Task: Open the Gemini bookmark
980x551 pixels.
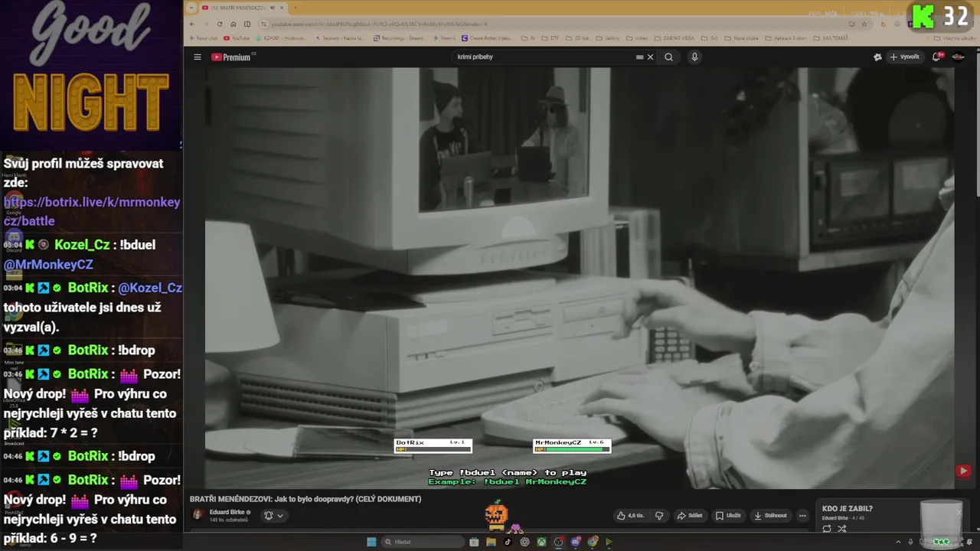Action: (x=445, y=38)
